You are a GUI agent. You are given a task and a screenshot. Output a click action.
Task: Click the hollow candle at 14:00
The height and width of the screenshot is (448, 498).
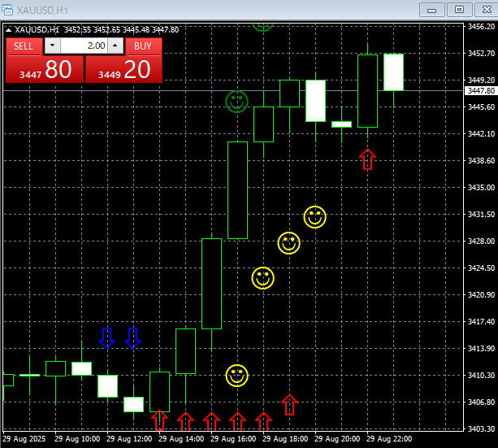point(159,392)
